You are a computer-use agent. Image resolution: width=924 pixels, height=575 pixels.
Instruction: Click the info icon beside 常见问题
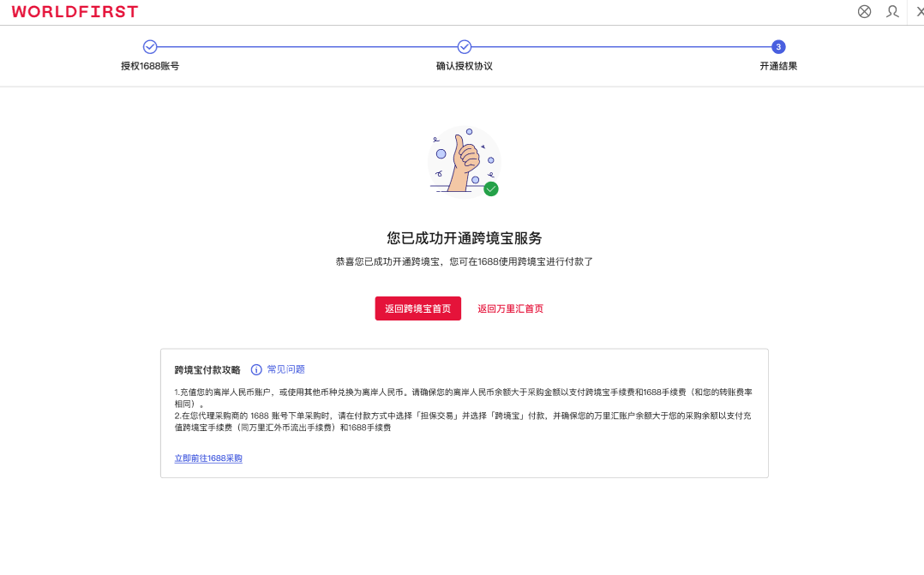click(256, 369)
